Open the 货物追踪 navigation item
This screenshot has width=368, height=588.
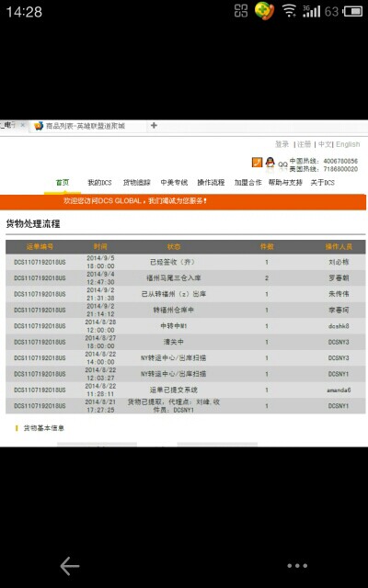tap(137, 183)
